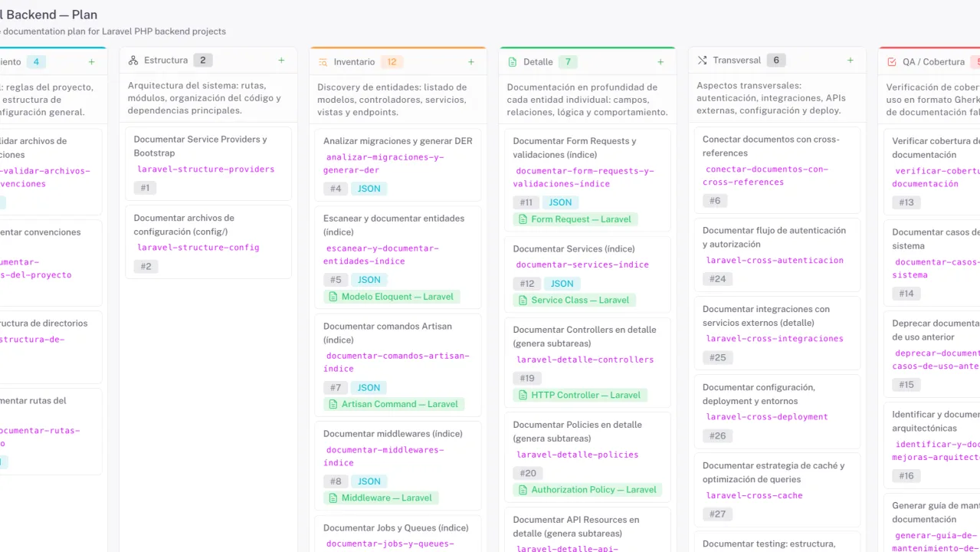This screenshot has height=552, width=980.
Task: Click the Detalle column document icon
Action: coord(513,62)
